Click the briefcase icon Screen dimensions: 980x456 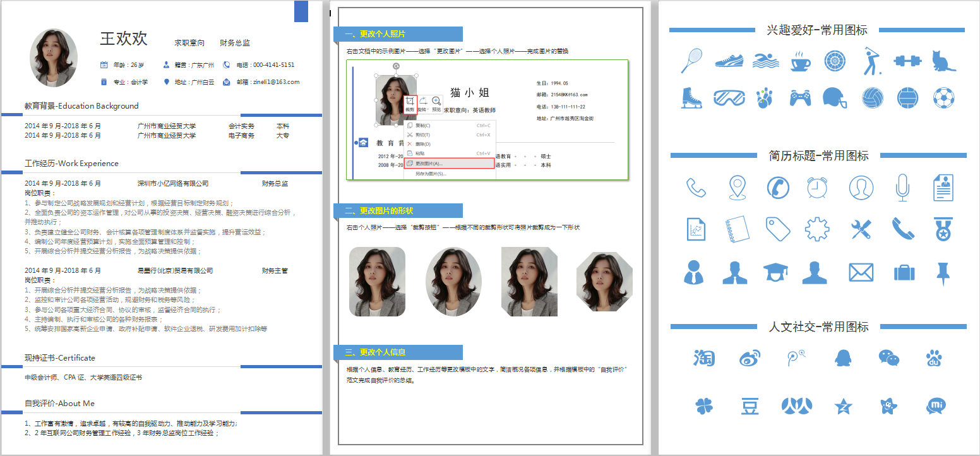(x=904, y=273)
